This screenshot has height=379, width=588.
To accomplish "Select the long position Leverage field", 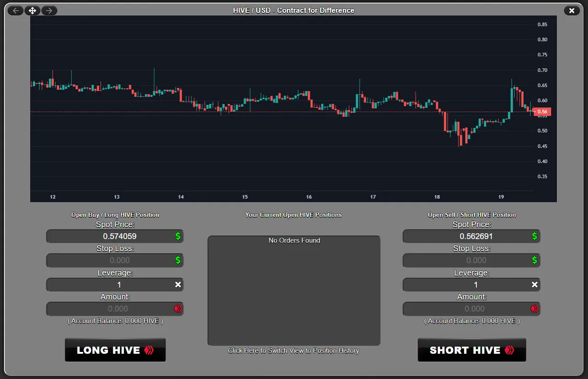I will tap(115, 285).
